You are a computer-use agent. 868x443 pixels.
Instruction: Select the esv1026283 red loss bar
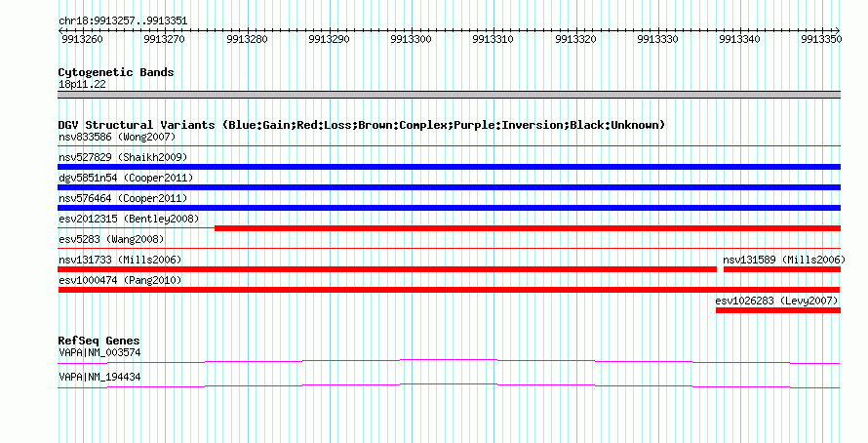pyautogui.click(x=777, y=310)
